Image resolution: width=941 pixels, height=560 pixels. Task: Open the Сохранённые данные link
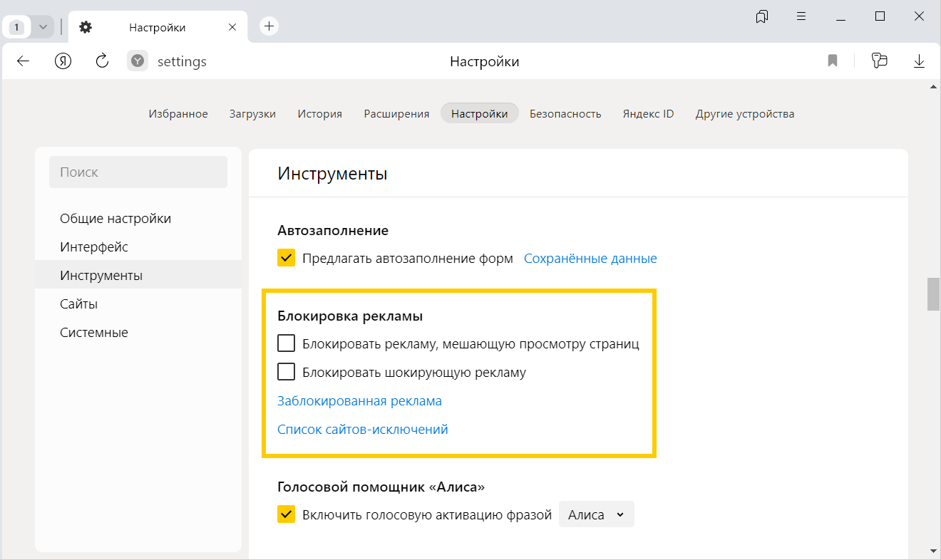tap(590, 259)
